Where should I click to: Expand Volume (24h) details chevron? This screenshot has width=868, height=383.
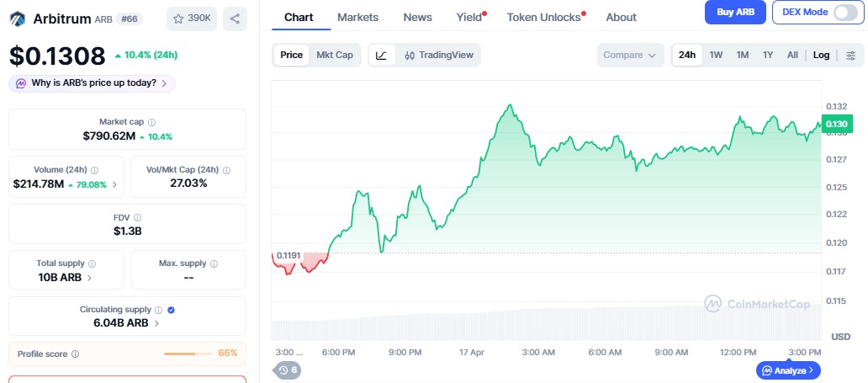pos(114,184)
